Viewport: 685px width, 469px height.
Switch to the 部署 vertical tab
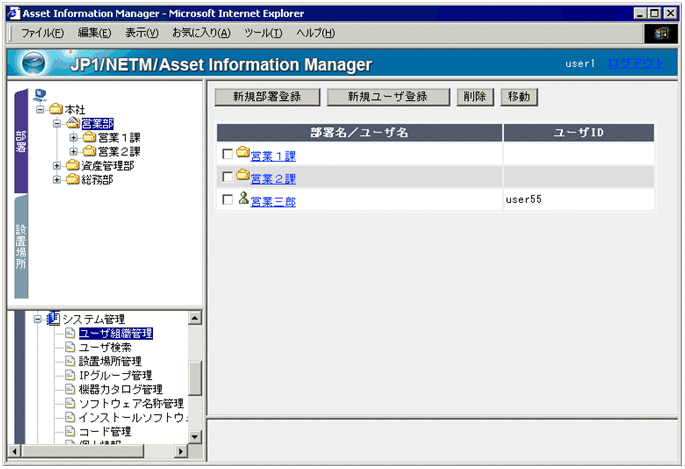[x=21, y=141]
